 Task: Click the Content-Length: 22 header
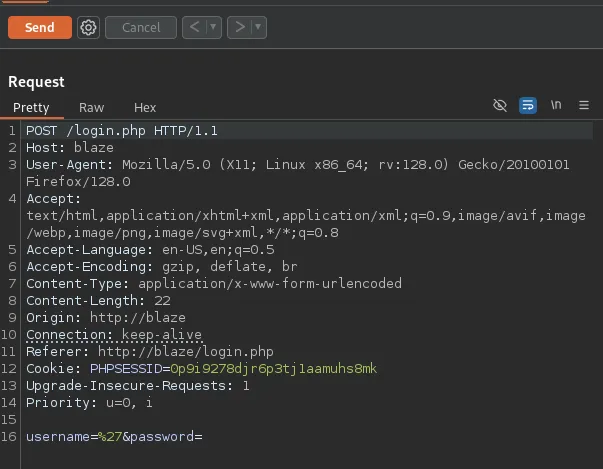click(x=98, y=301)
